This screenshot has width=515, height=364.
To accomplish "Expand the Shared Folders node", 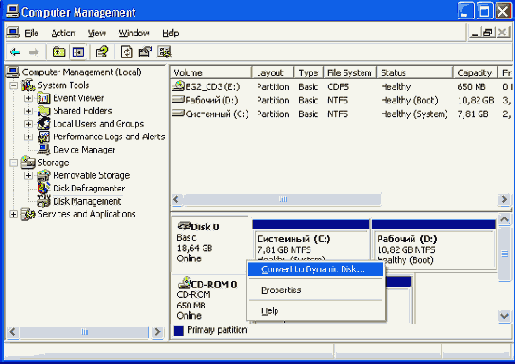I will 28,111.
